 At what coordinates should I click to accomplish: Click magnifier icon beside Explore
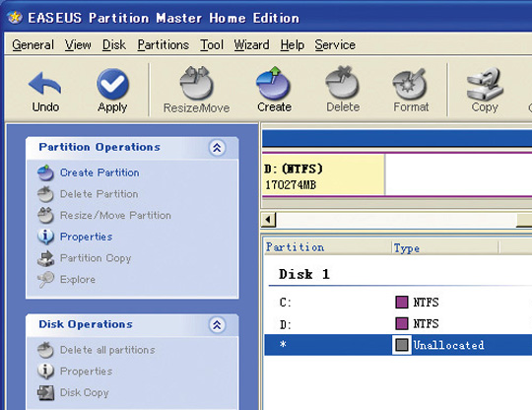point(45,279)
